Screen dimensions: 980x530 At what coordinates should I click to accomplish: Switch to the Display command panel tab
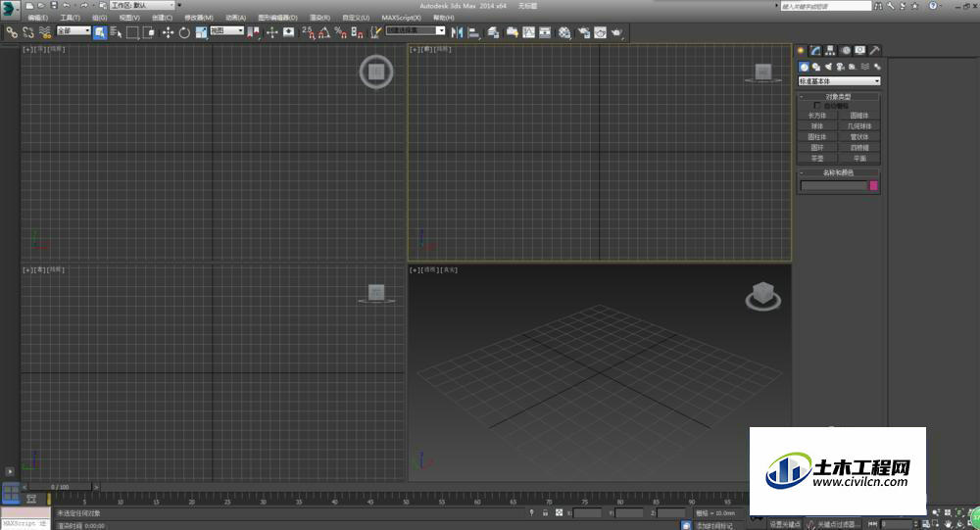tap(860, 51)
